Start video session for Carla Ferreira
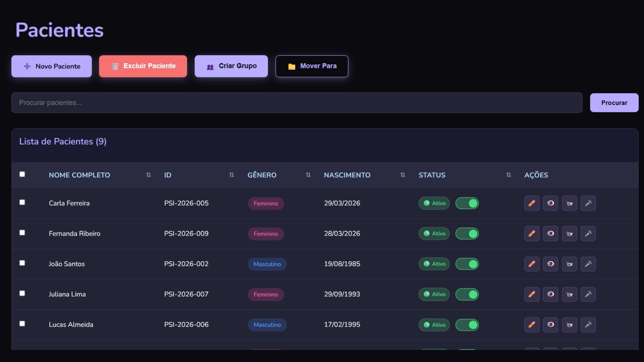 pos(569,203)
